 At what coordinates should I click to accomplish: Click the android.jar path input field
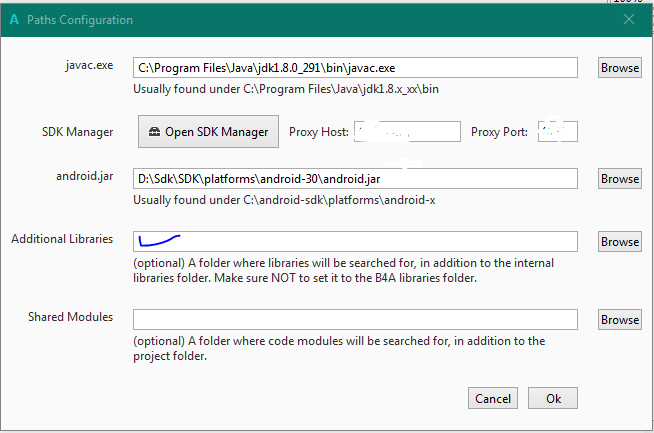pyautogui.click(x=355, y=179)
